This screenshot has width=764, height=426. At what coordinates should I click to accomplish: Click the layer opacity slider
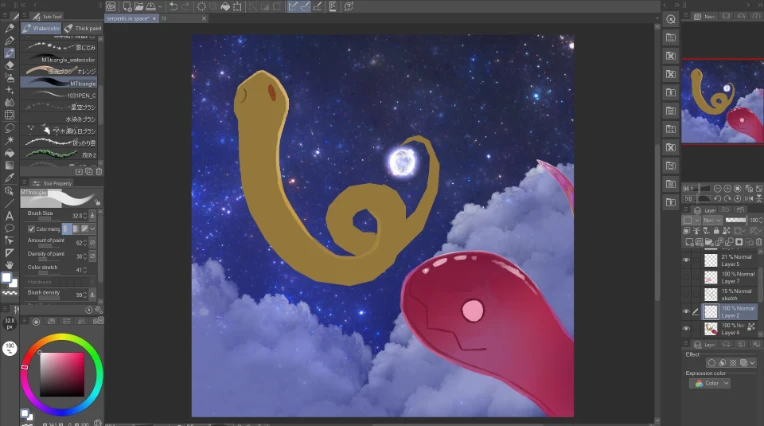pyautogui.click(x=736, y=220)
